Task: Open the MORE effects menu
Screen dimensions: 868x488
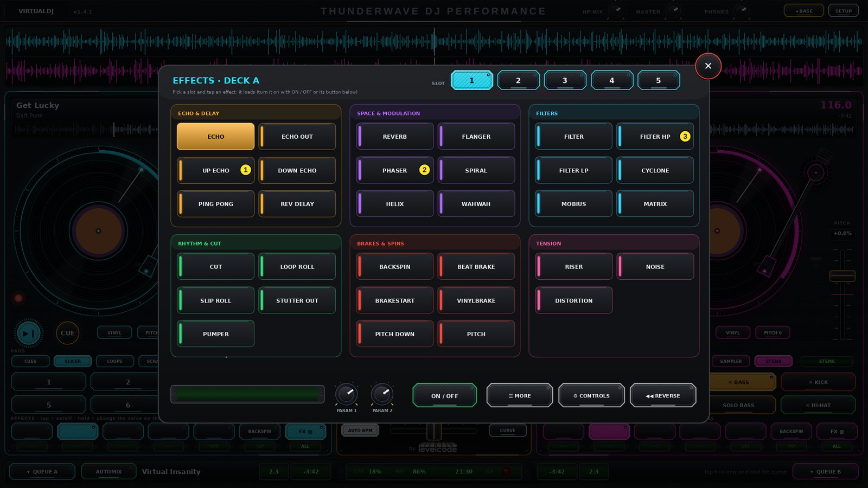Action: pos(519,395)
